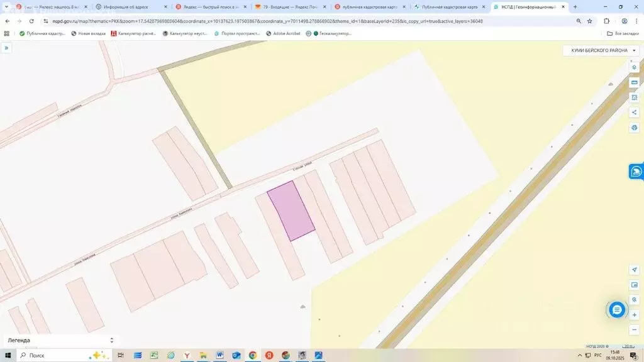Open Публичная кадастр... bookmark
The image size is (644, 362).
click(42, 34)
